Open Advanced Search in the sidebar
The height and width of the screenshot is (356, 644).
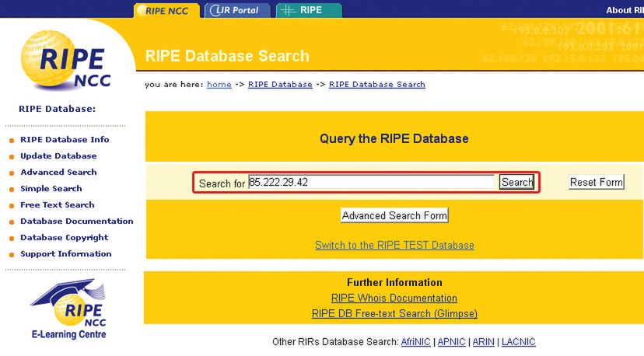pos(59,172)
